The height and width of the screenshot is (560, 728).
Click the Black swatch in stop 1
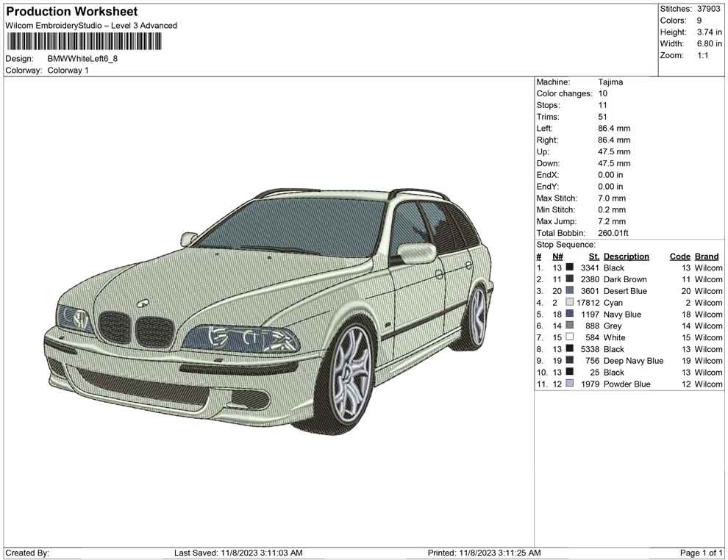[568, 268]
